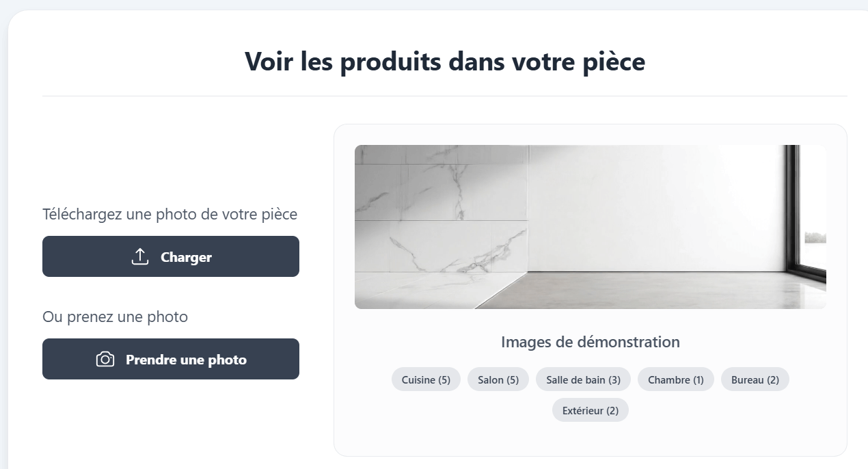The height and width of the screenshot is (469, 868).
Task: Choose the Chambre (1) filter chip
Action: [x=675, y=379]
